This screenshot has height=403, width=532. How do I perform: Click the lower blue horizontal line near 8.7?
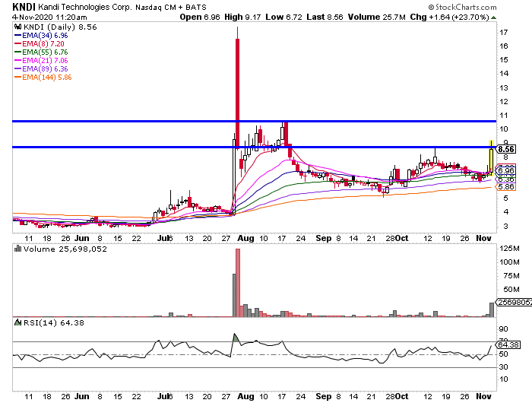coord(255,147)
